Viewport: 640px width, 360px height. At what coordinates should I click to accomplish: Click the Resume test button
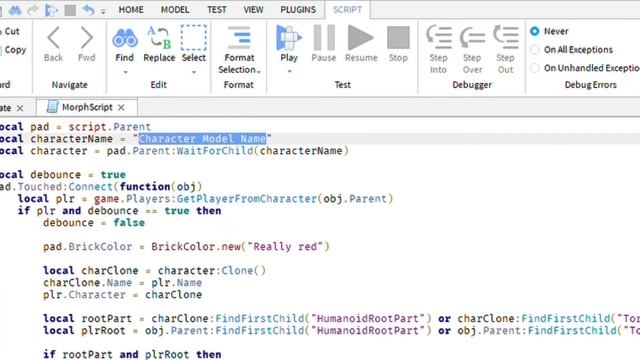360,38
